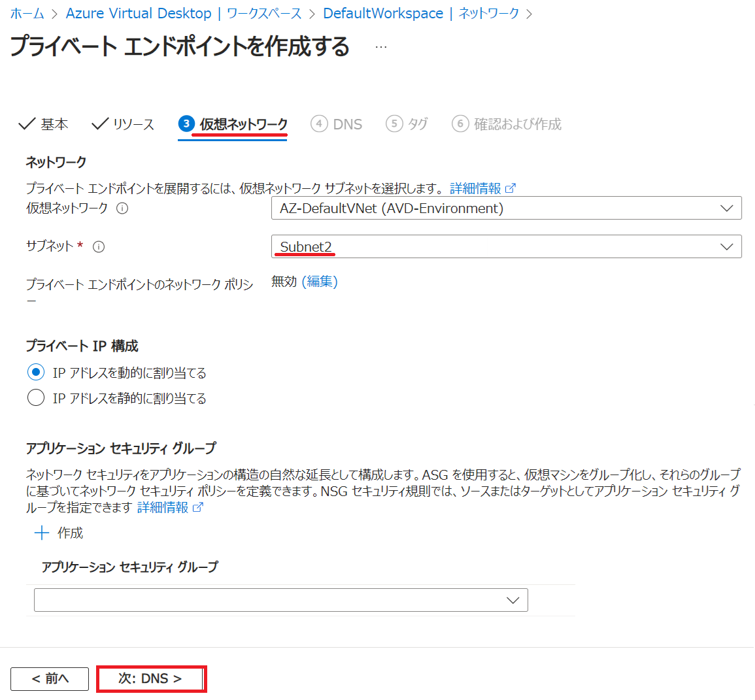Switch to the 確認および作成 tab
Image resolution: width=755 pixels, height=700 pixels.
click(x=507, y=124)
